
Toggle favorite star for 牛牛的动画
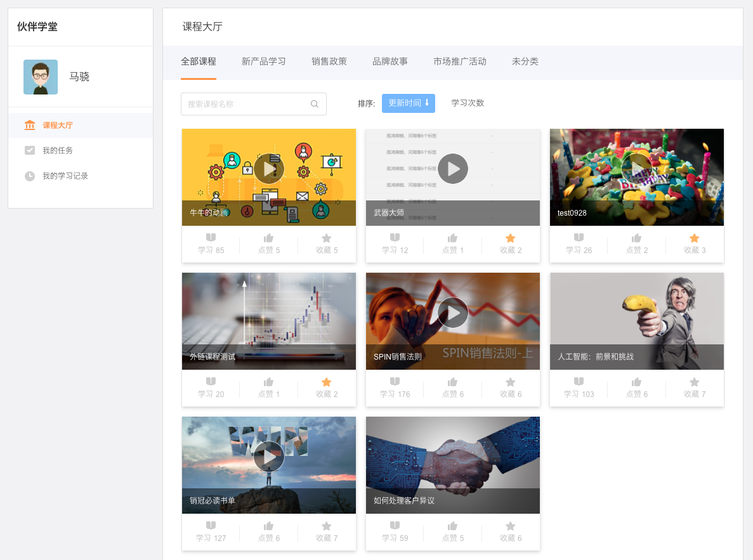(327, 238)
